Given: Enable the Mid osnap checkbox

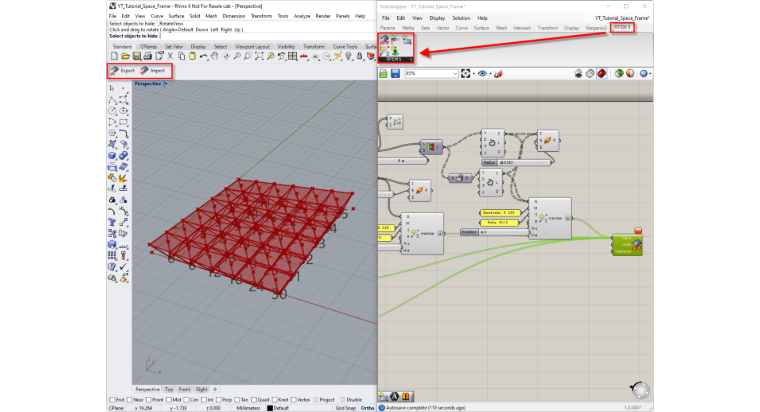Looking at the screenshot, I should click(169, 400).
